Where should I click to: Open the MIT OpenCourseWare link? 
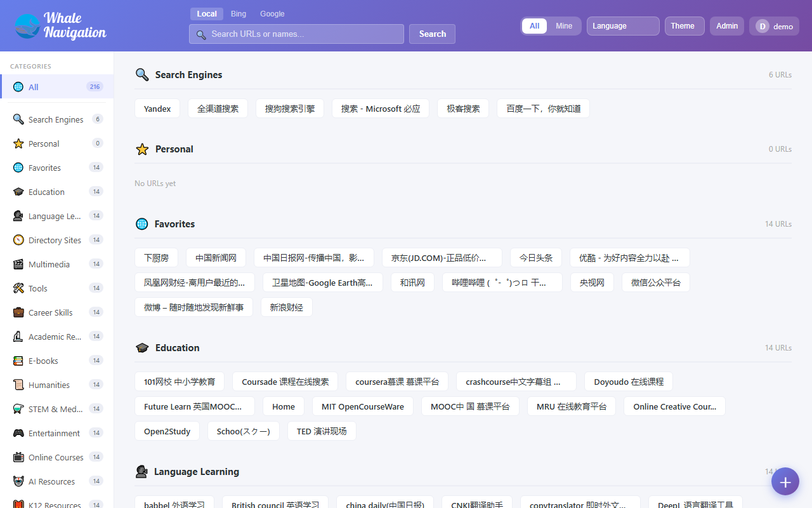pos(363,406)
